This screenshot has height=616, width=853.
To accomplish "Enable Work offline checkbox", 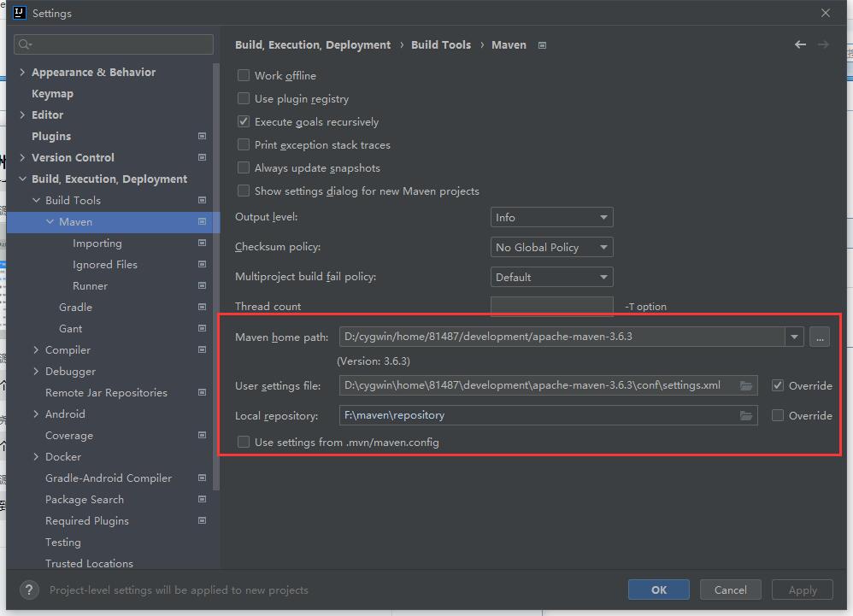I will pos(244,75).
